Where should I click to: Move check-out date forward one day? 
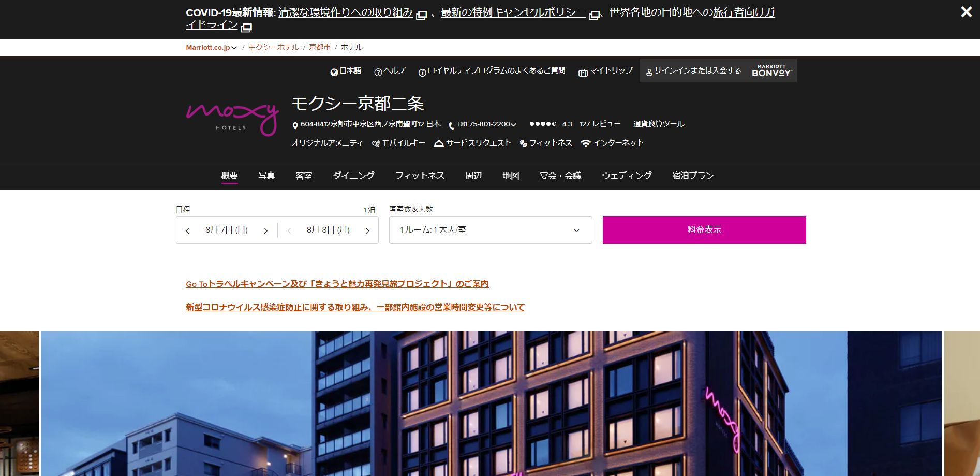coord(367,230)
